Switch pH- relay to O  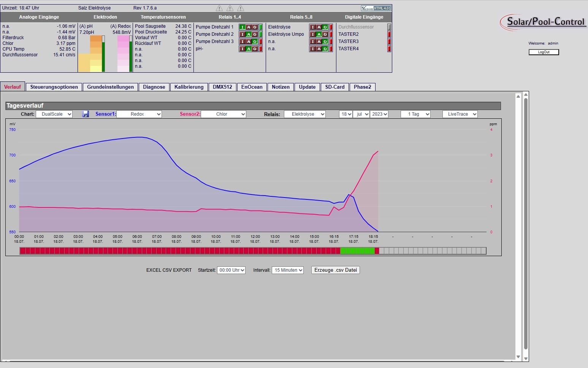click(x=255, y=49)
